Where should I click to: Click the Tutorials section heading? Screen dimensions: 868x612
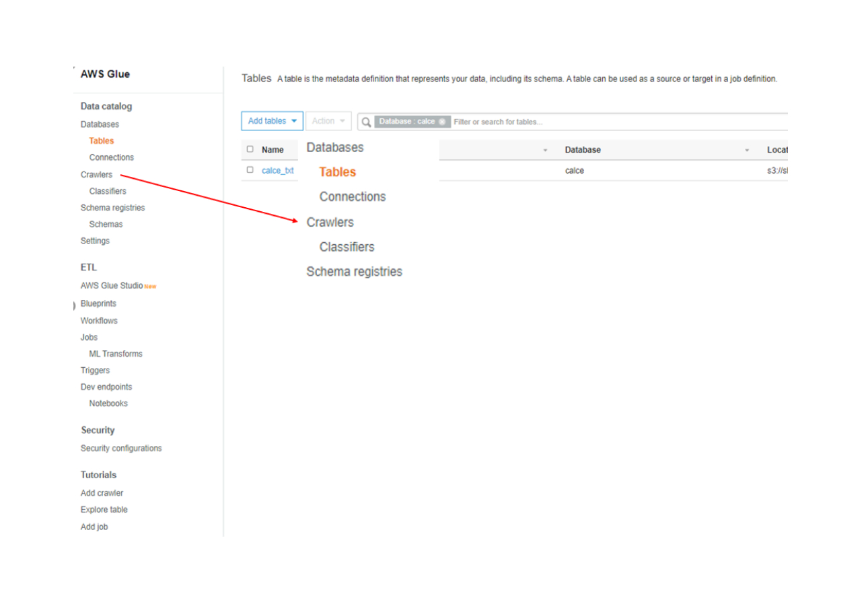[99, 475]
